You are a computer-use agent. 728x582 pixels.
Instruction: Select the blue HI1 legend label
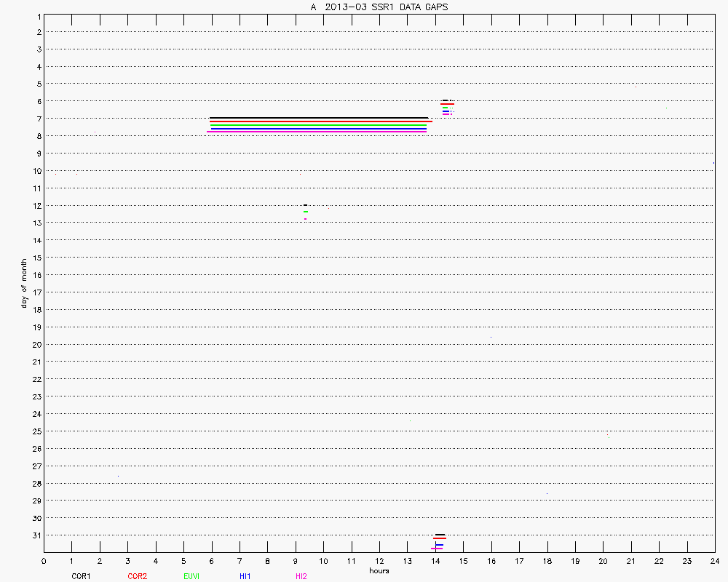245,576
